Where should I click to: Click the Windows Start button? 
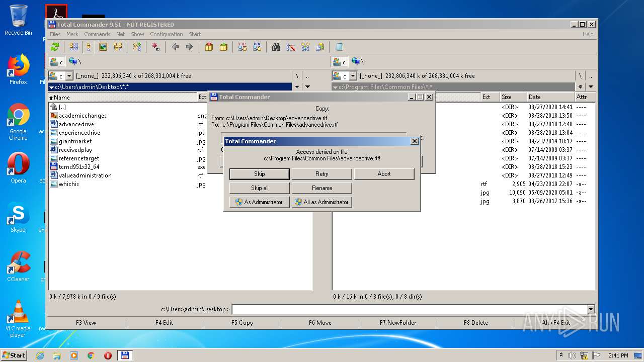(14, 355)
